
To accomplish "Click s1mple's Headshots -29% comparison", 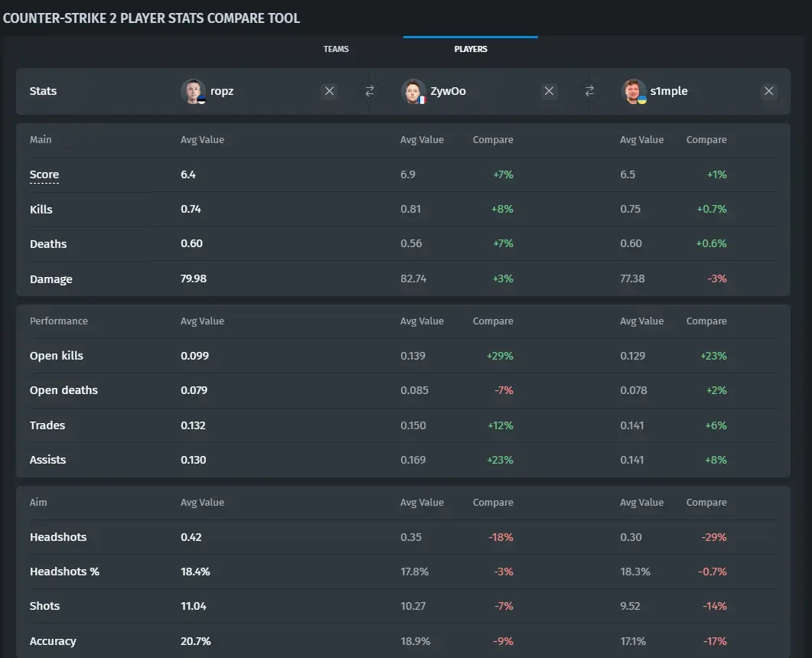I will (x=714, y=537).
